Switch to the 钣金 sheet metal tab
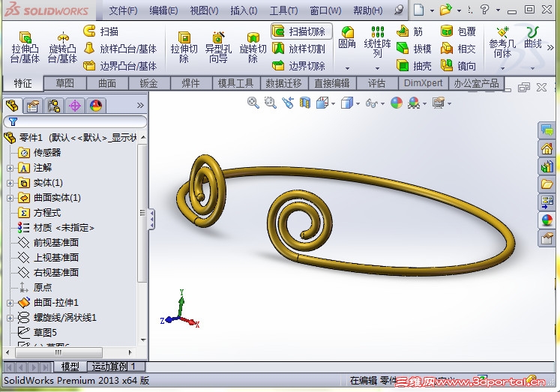The height and width of the screenshot is (392, 560). pos(149,83)
